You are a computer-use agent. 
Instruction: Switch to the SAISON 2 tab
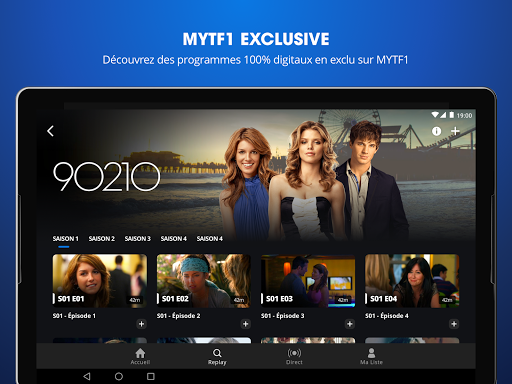click(x=102, y=239)
